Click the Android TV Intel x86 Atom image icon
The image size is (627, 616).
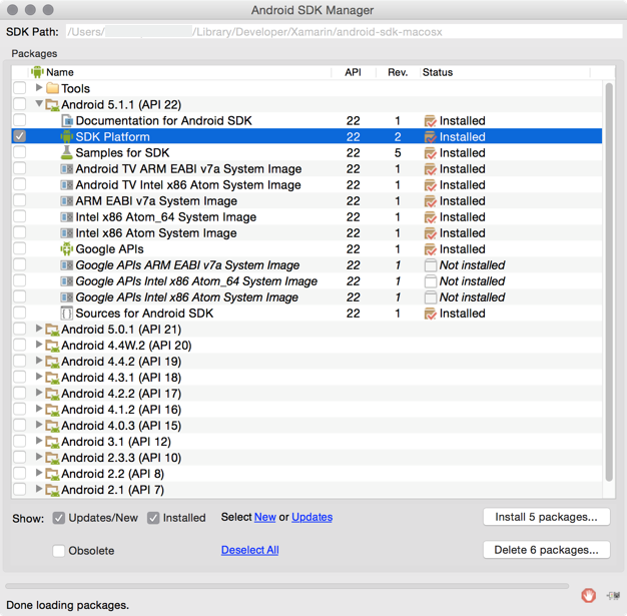[x=67, y=185]
